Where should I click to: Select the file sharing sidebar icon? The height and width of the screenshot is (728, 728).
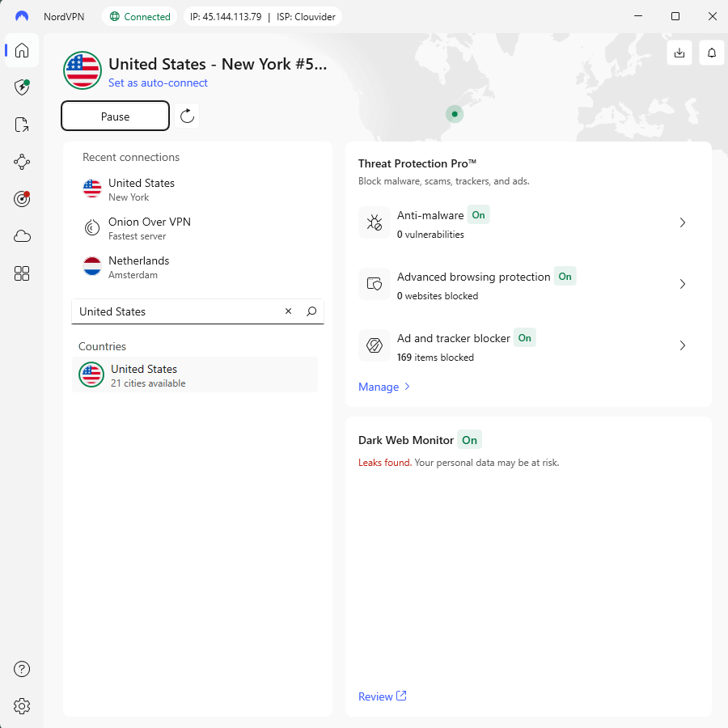[21, 124]
